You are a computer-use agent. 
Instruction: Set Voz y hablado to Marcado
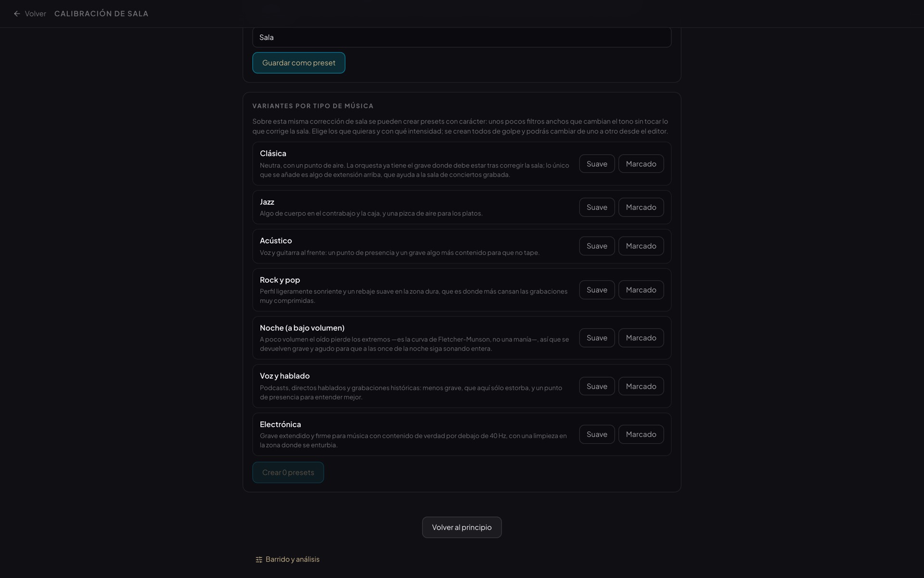(641, 386)
